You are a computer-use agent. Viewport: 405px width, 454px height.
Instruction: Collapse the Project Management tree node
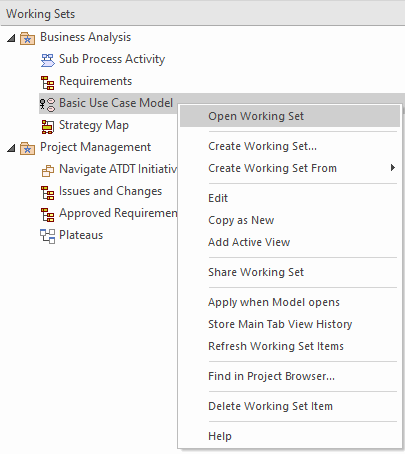(11, 148)
